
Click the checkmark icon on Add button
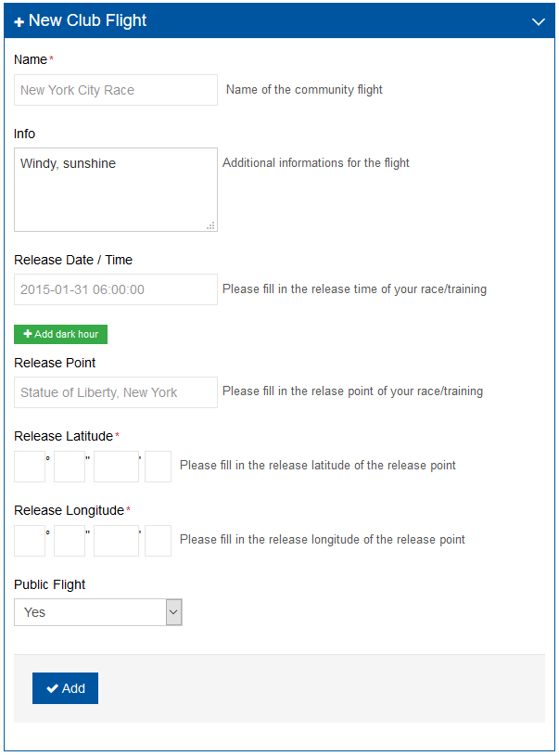tap(52, 688)
